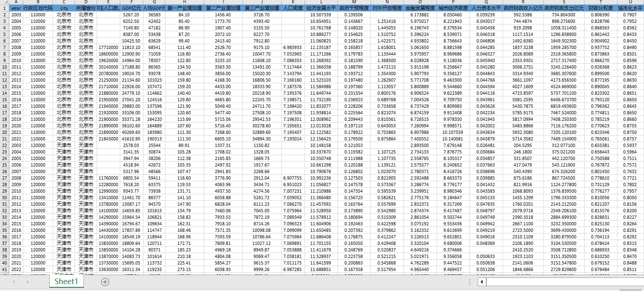
Task: Click the 'year' header cell
Action: 16,8
